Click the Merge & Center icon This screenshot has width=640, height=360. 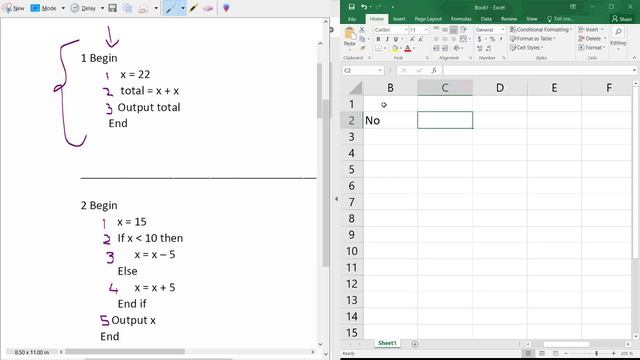pyautogui.click(x=463, y=39)
